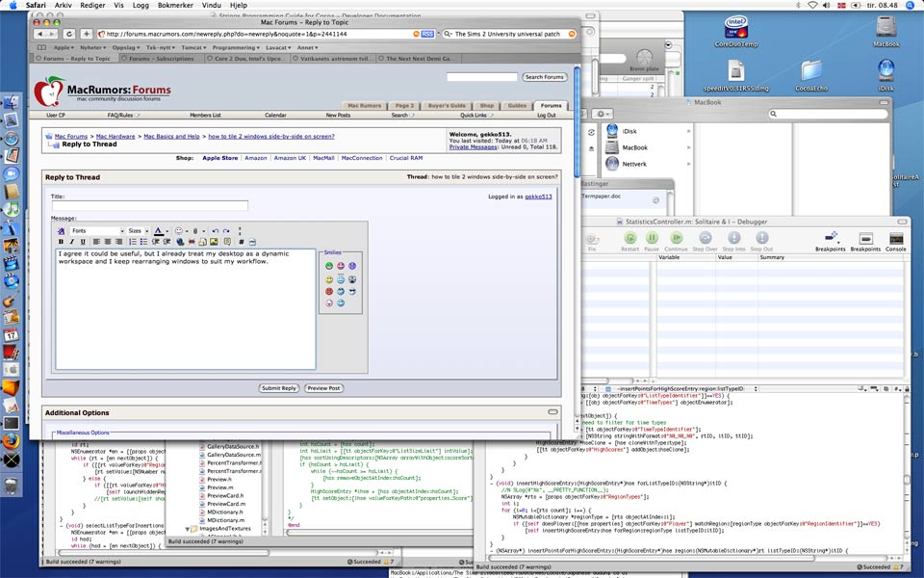Image resolution: width=924 pixels, height=578 pixels.
Task: Toggle bold formatting in message editor
Action: (61, 242)
